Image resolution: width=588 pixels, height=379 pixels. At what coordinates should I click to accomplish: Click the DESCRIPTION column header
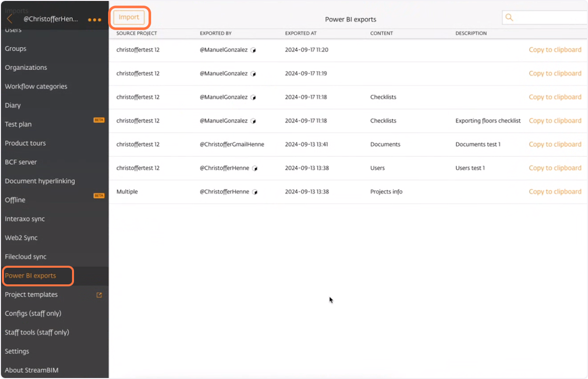[x=471, y=33]
